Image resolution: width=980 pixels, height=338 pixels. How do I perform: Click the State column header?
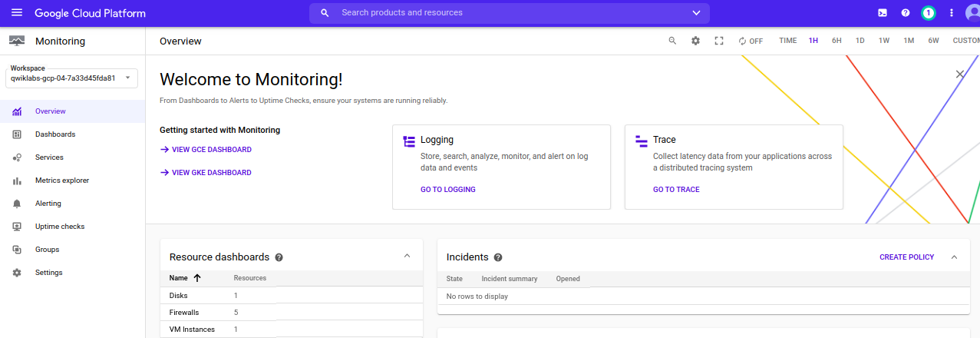coord(454,279)
